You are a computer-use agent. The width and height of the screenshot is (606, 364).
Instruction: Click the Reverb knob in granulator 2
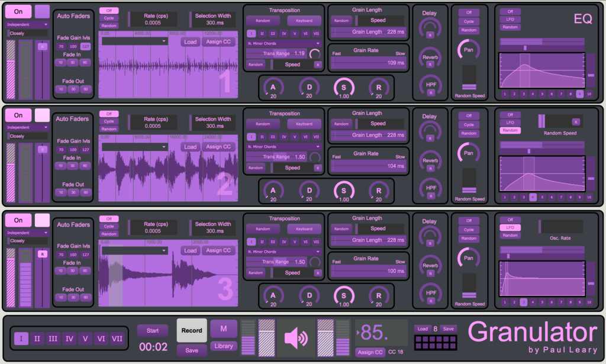pyautogui.click(x=430, y=162)
